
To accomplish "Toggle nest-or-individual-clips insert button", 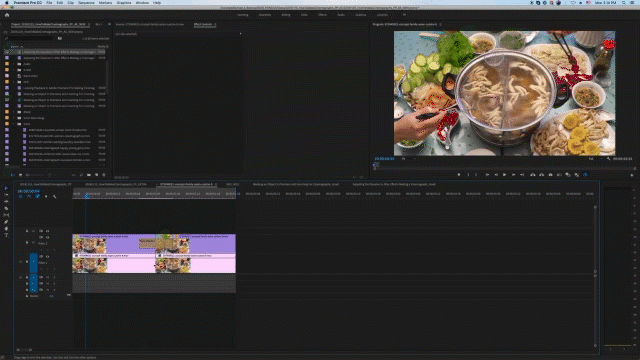I will 20,196.
